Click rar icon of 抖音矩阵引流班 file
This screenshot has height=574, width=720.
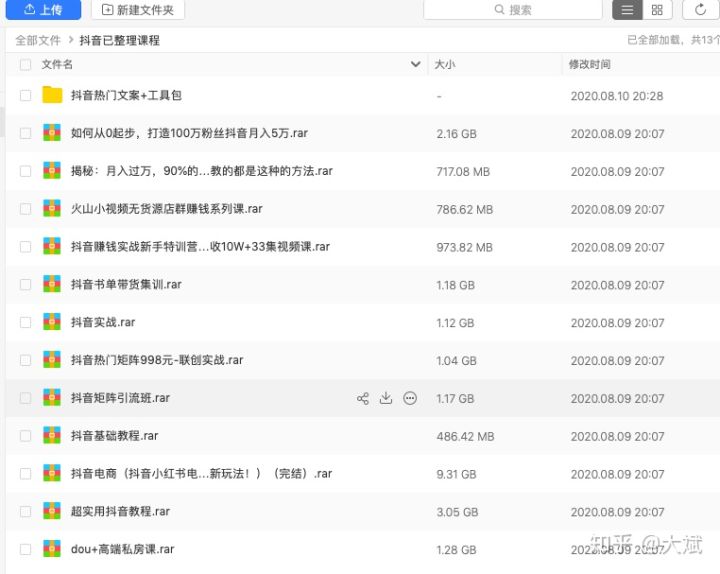[x=52, y=398]
